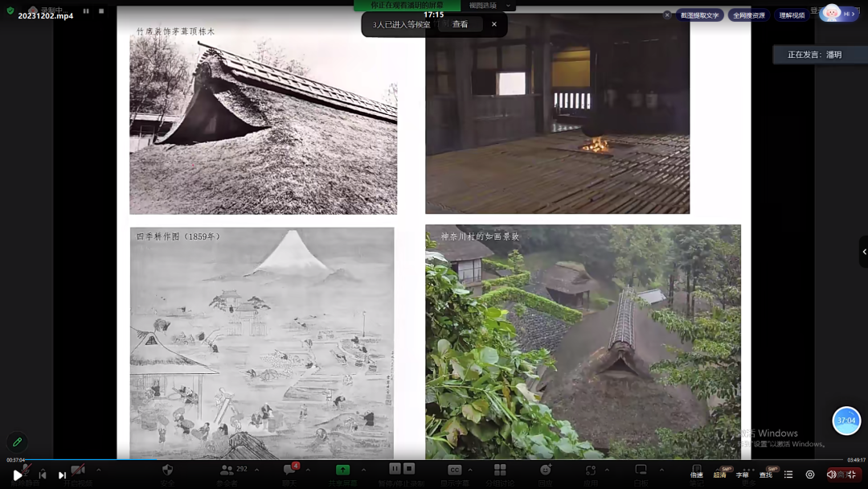Skip to the next video
The image size is (868, 489).
tap(62, 475)
